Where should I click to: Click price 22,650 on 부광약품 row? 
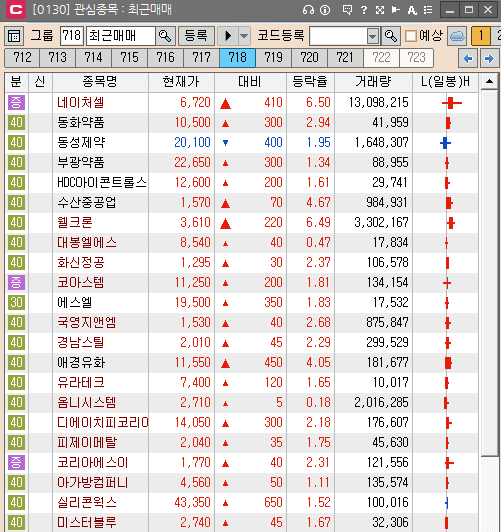click(192, 163)
